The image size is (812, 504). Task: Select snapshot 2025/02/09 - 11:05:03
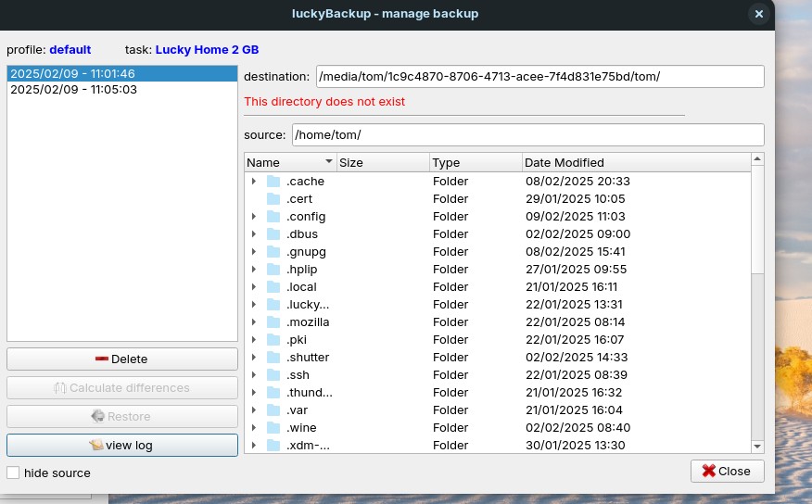122,90
